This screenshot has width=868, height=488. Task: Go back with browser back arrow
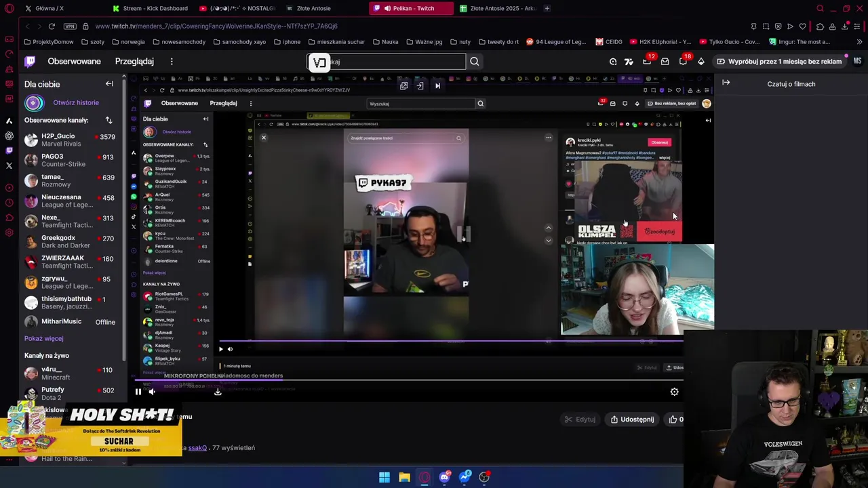pos(27,26)
